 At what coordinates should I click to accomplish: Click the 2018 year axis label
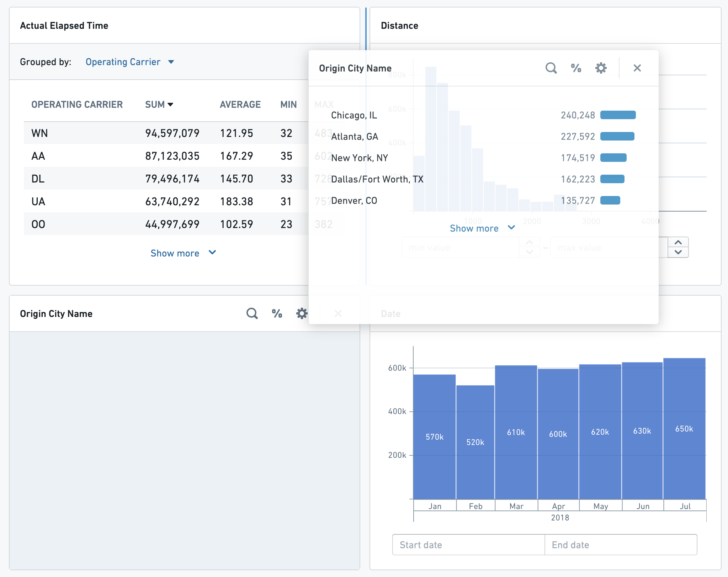(x=560, y=518)
